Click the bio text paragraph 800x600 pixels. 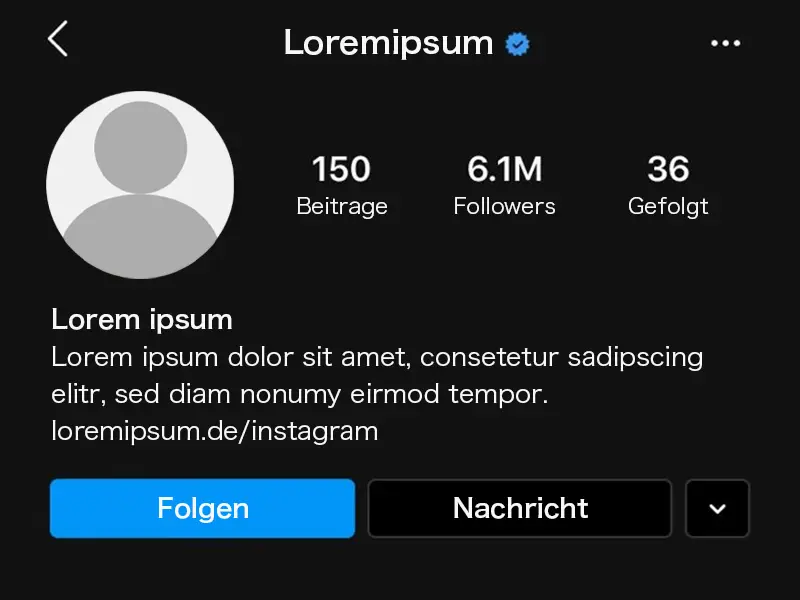(377, 375)
